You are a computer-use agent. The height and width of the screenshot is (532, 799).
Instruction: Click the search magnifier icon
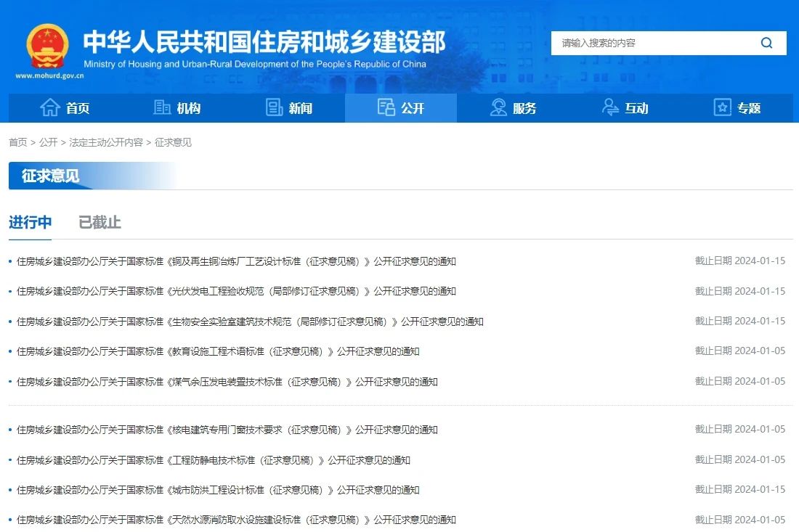coord(766,43)
